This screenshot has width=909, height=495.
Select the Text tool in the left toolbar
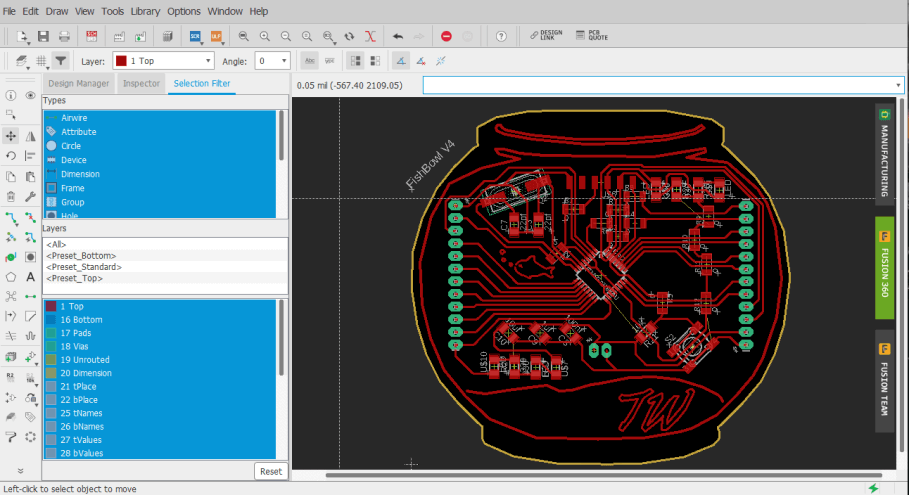[30, 276]
